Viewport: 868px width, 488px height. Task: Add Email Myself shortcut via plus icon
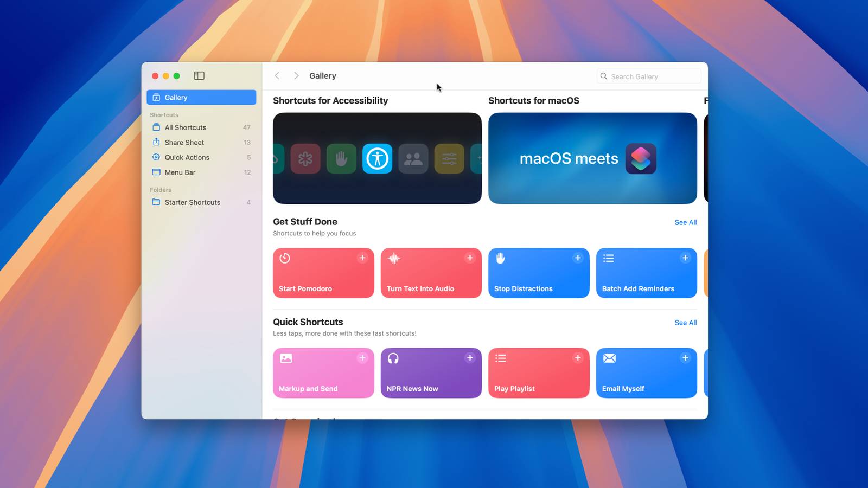[x=685, y=358]
